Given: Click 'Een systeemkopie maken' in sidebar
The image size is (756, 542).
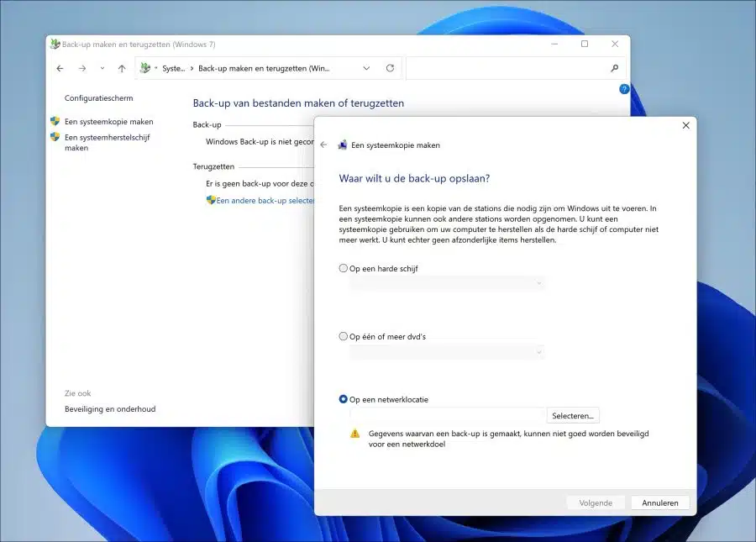Looking at the screenshot, I should pos(109,122).
